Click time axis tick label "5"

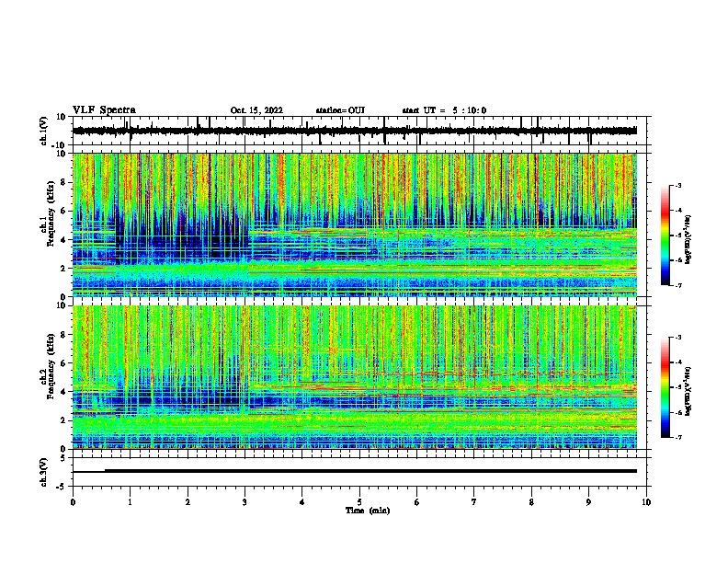coord(359,502)
